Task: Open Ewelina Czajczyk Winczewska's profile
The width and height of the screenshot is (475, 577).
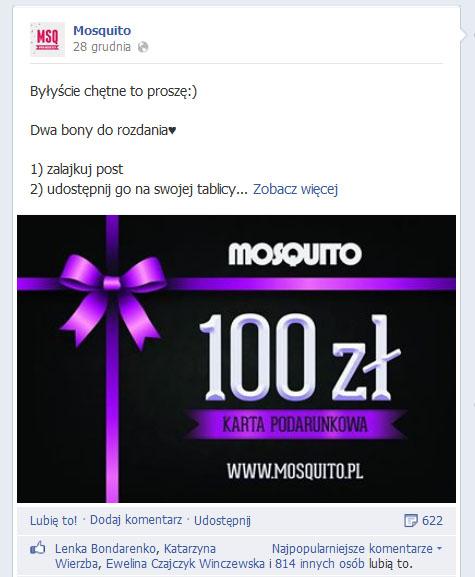Action: (x=185, y=563)
